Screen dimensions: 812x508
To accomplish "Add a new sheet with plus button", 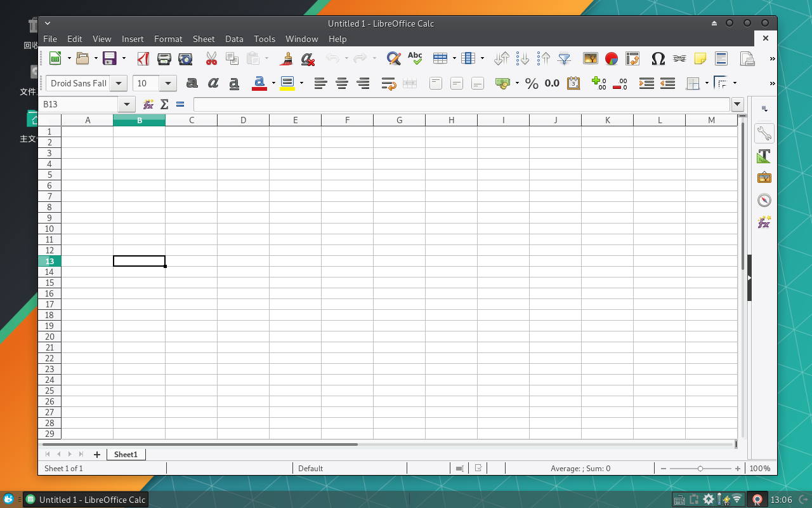I will pyautogui.click(x=97, y=454).
